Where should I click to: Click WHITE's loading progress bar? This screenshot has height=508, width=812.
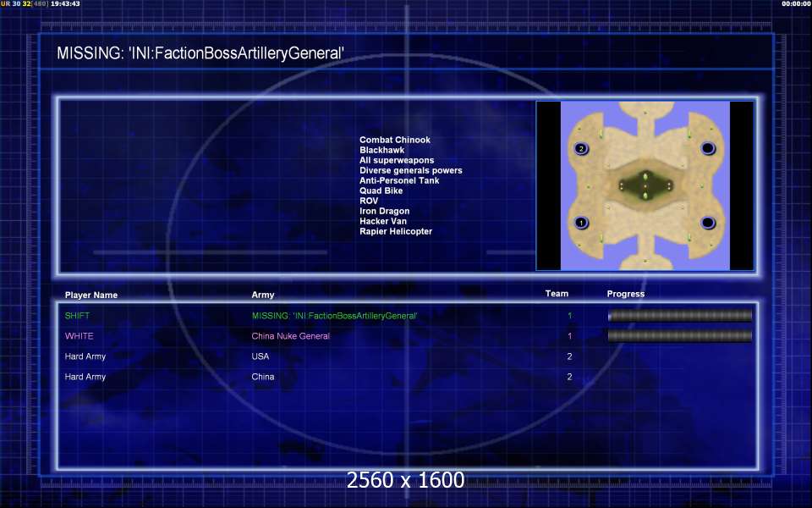click(x=680, y=336)
